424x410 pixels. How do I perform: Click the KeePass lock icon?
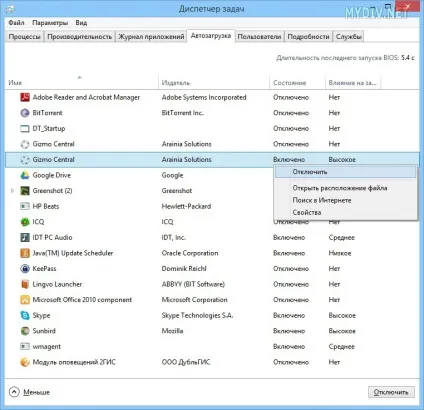tap(25, 269)
